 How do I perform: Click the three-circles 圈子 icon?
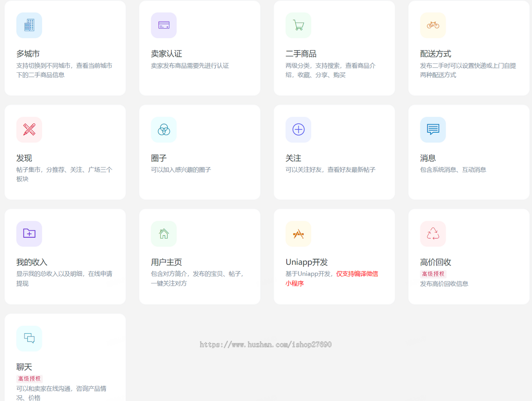pyautogui.click(x=164, y=130)
